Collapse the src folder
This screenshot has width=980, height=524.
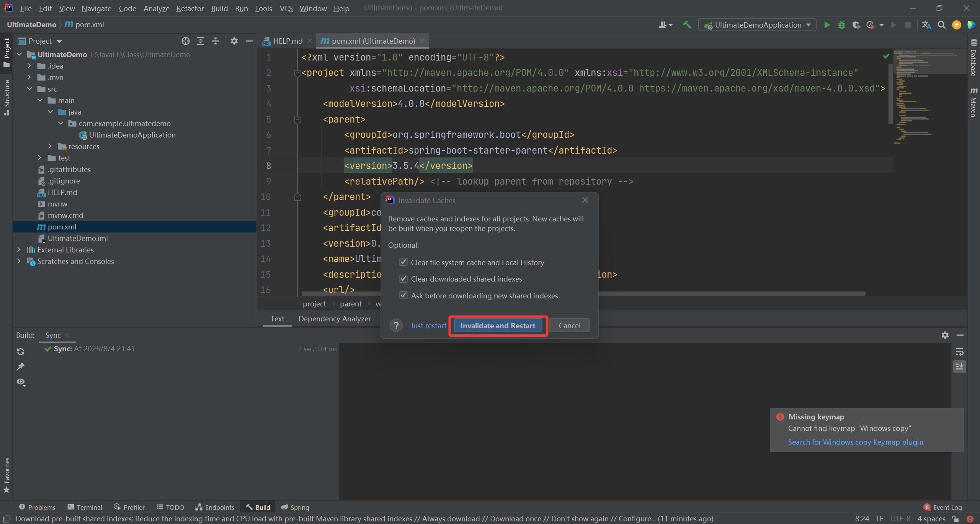click(29, 89)
